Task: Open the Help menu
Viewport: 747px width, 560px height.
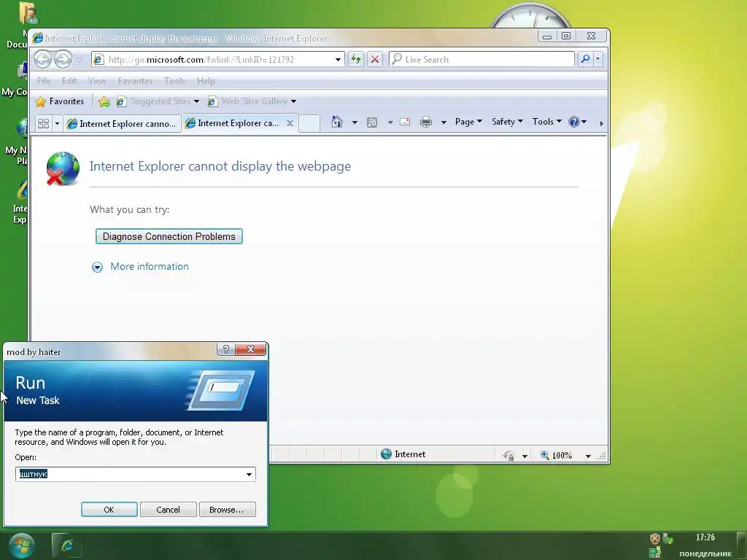Action: coord(206,80)
